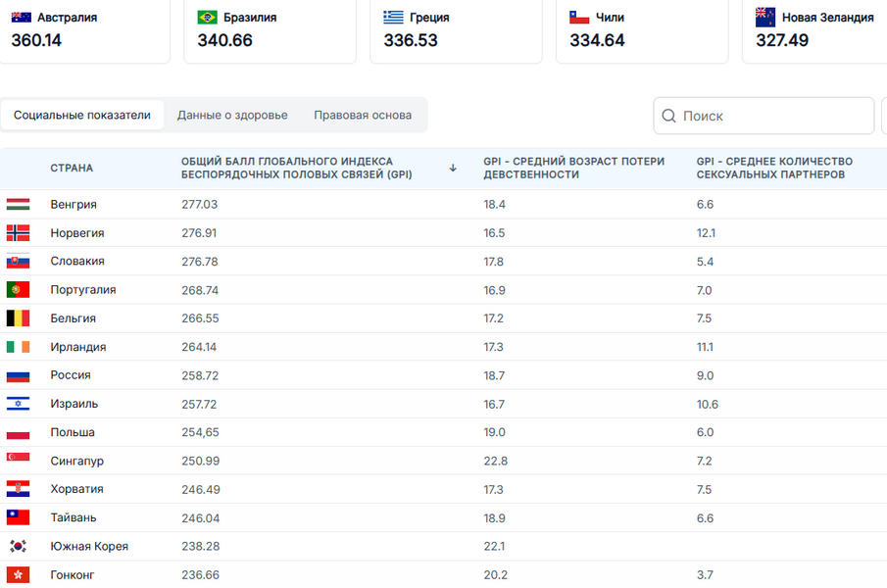The image size is (887, 588).
Task: Click the Страна column header
Action: click(x=72, y=168)
